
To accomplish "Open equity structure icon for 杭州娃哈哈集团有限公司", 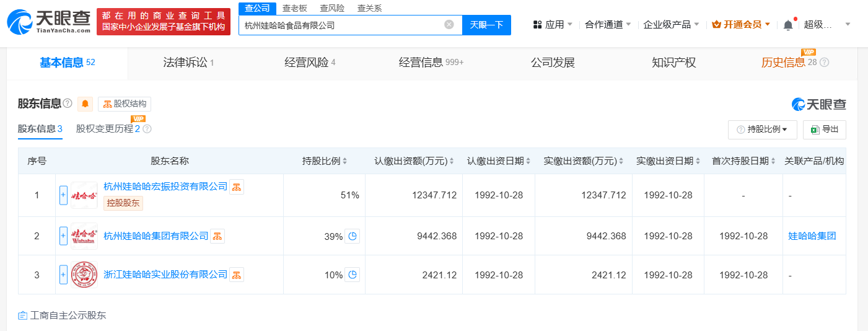I will (217, 236).
